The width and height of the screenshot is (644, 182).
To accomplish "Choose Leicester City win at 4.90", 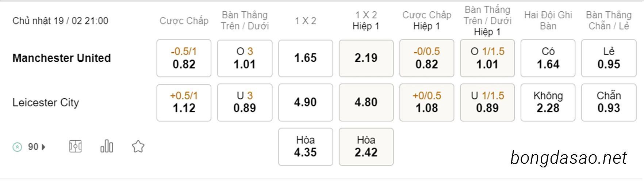I will [x=306, y=102].
